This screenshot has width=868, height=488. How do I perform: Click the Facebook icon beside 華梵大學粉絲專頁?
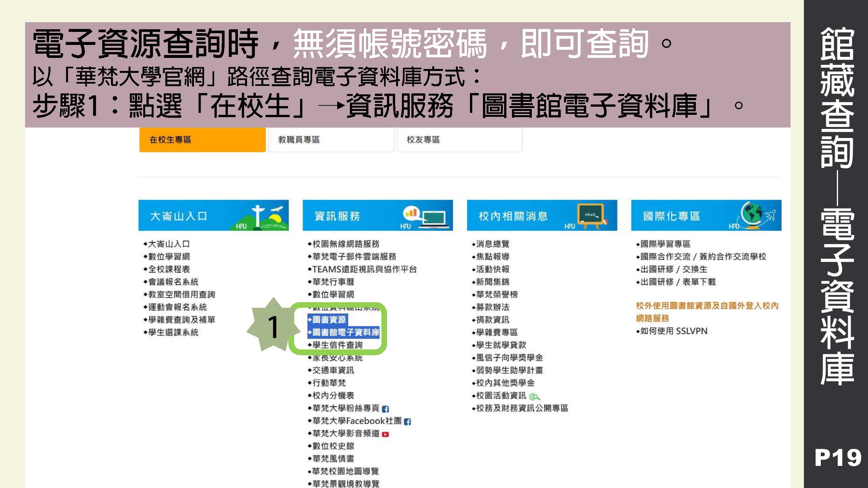385,409
